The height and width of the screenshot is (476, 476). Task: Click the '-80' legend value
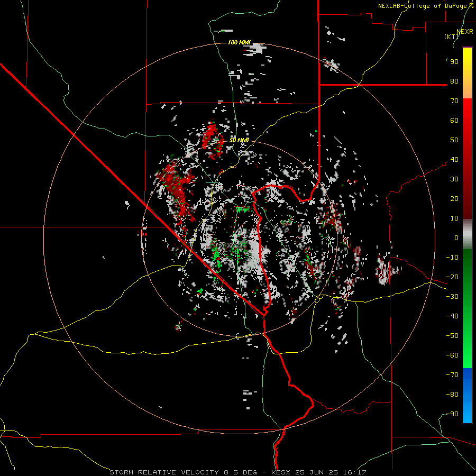point(452,395)
